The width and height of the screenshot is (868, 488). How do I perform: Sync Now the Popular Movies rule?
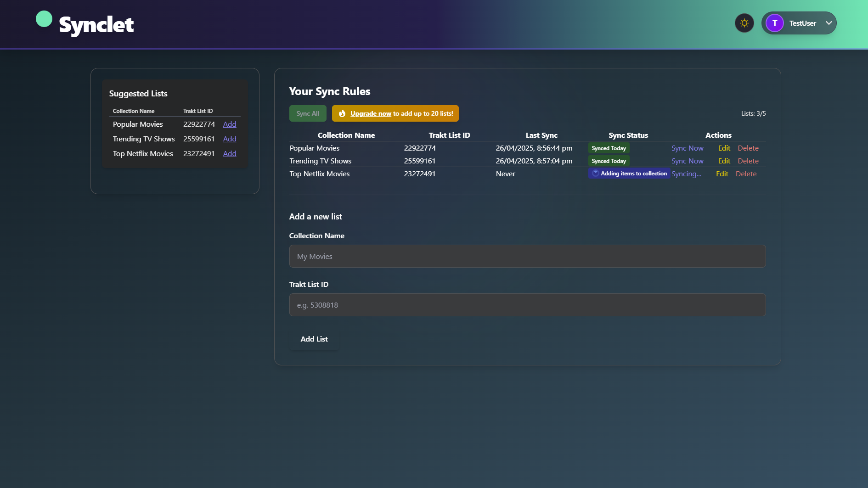(x=687, y=148)
